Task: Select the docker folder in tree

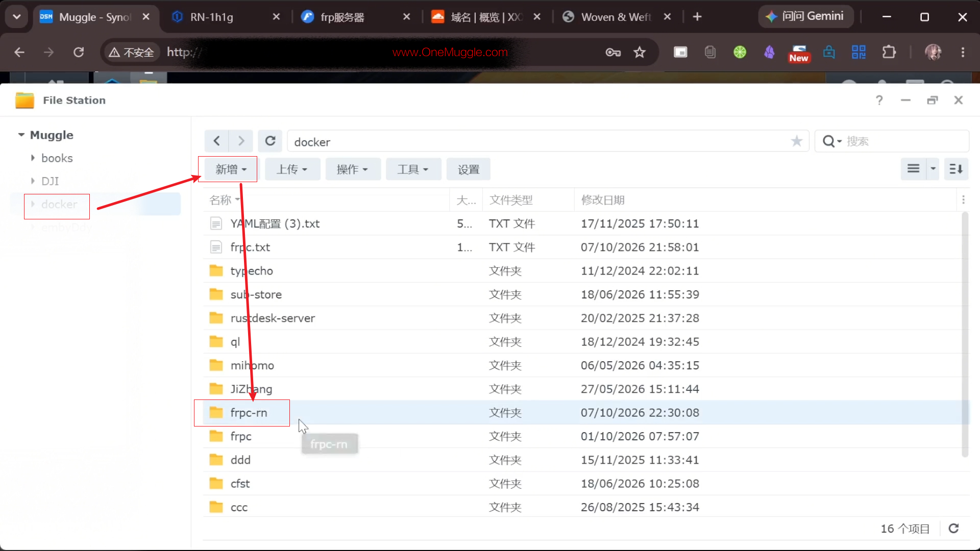Action: click(x=95, y=204)
